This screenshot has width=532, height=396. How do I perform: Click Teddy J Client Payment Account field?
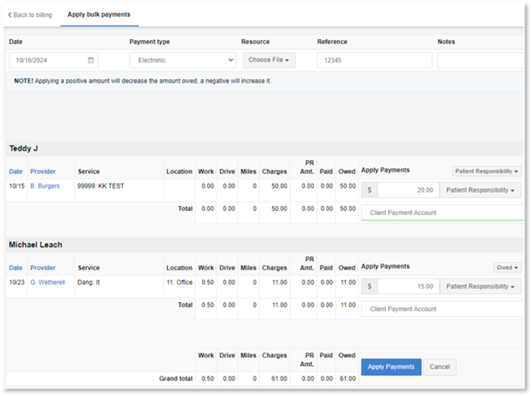(x=442, y=213)
